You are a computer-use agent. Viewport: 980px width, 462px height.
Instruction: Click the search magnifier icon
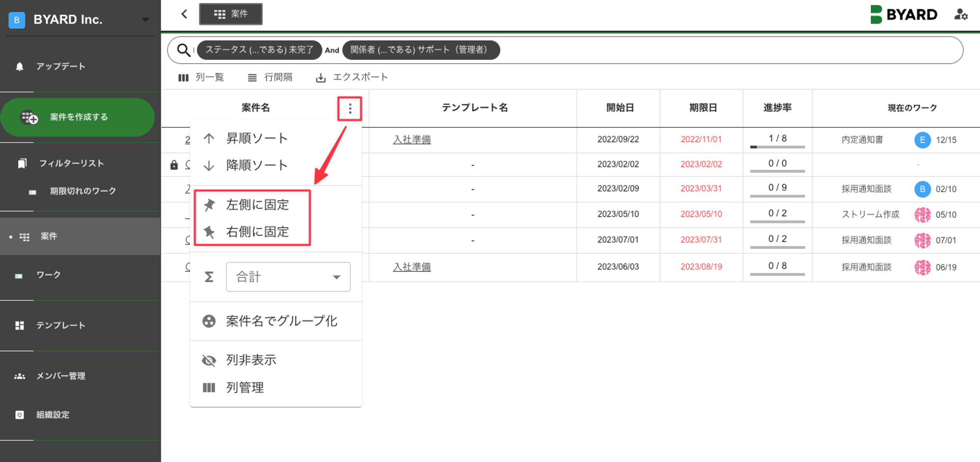tap(183, 50)
